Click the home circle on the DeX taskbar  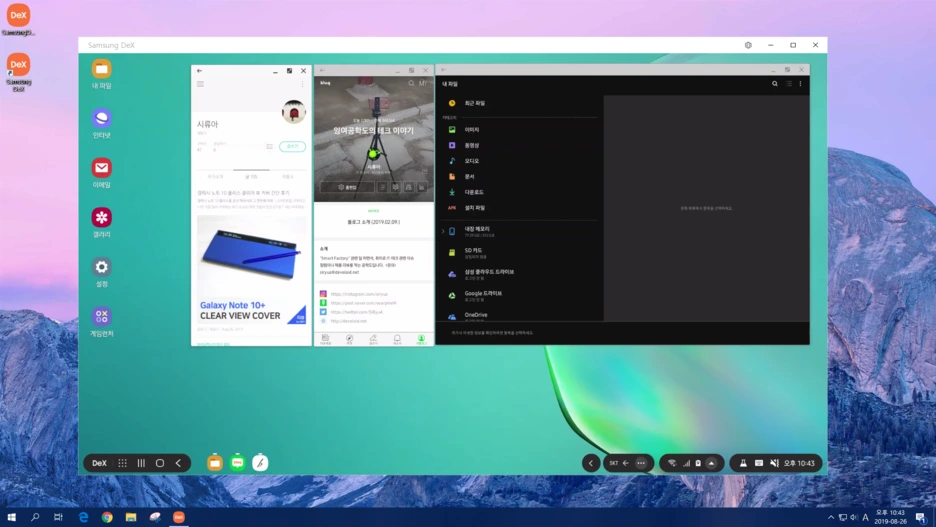pyautogui.click(x=160, y=463)
